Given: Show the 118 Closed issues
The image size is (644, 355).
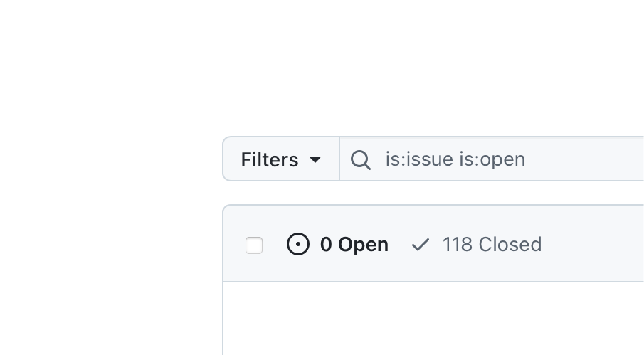Looking at the screenshot, I should click(477, 245).
